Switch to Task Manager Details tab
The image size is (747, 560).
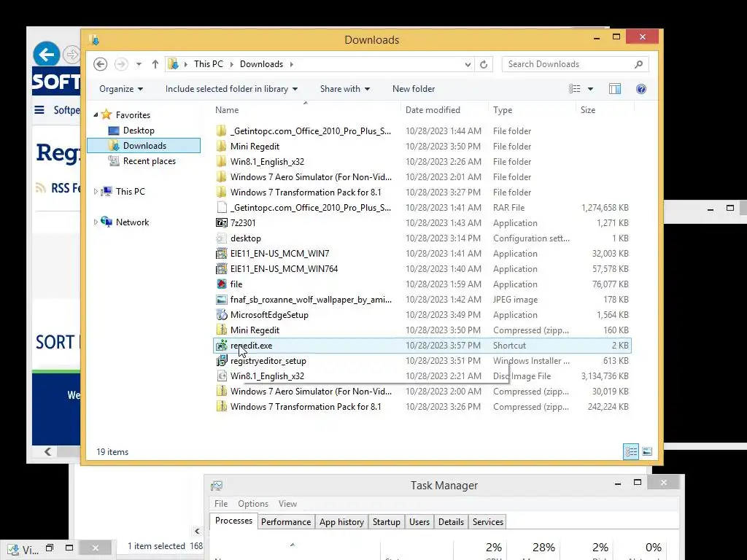tap(451, 522)
